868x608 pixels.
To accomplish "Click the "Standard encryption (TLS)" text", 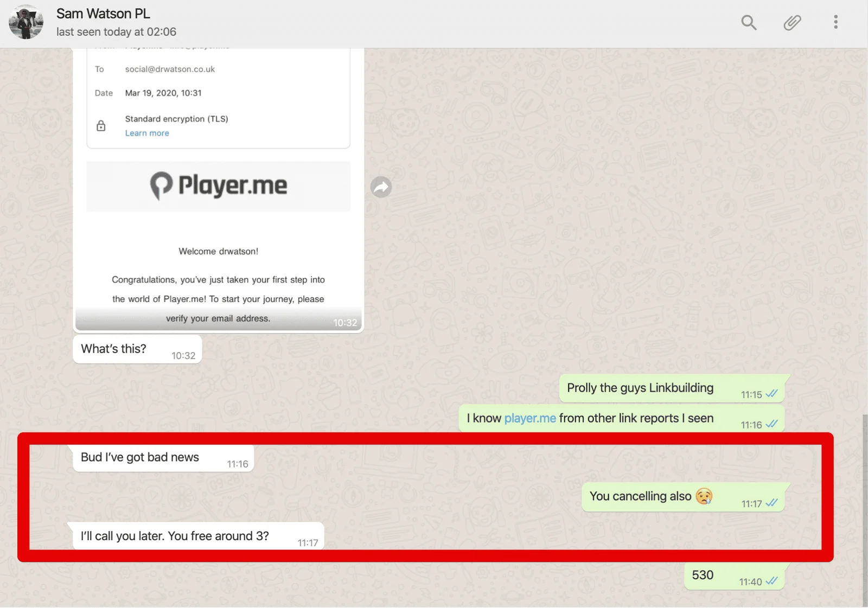I will (177, 119).
